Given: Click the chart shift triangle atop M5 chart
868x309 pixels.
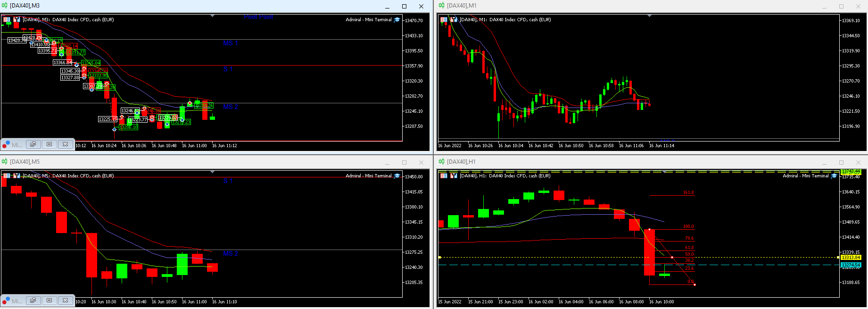Looking at the screenshot, I should pos(213,172).
